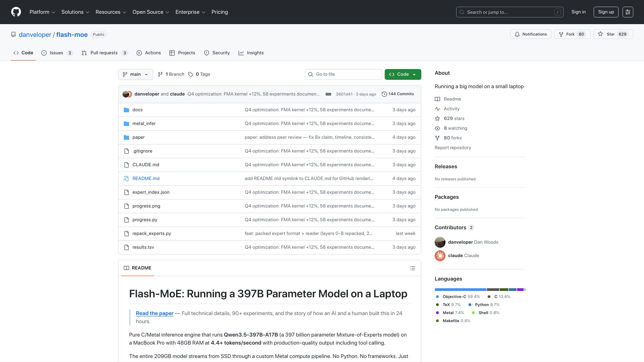Open the Security tab
The image size is (644, 362).
(217, 53)
